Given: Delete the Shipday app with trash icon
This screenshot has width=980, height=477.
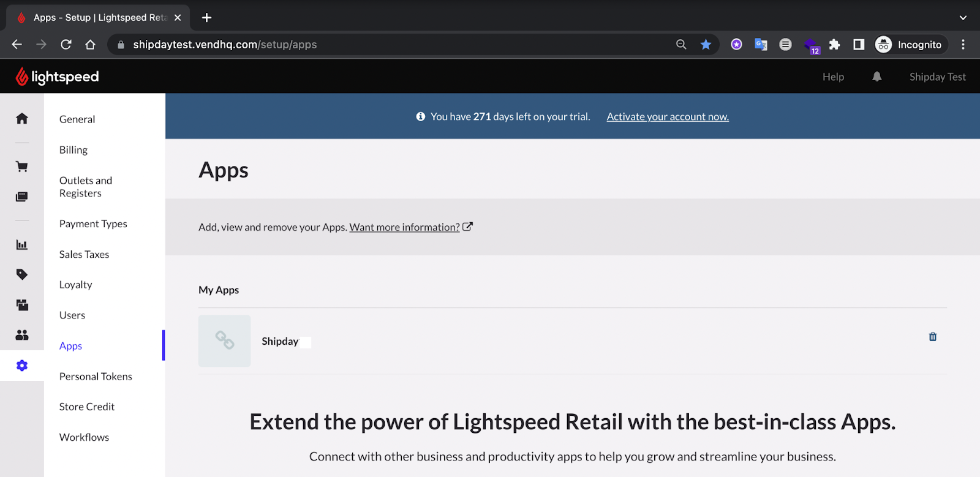Looking at the screenshot, I should [x=933, y=337].
